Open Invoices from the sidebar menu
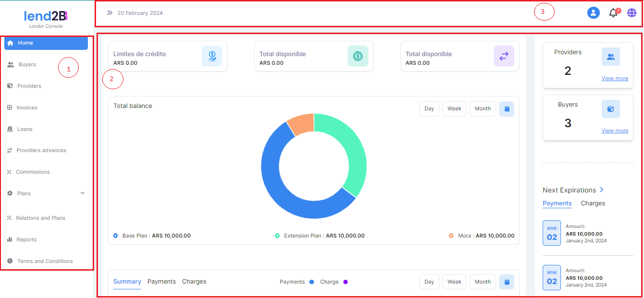The image size is (644, 298). 27,108
